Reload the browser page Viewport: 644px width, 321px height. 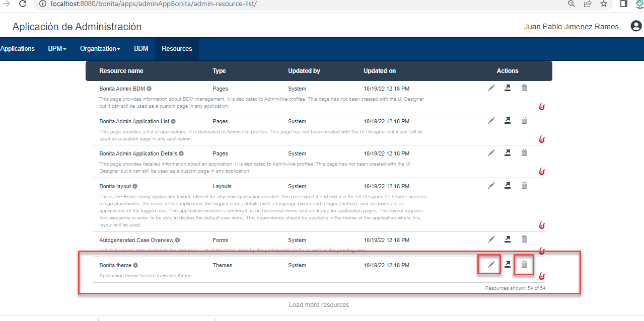23,4
